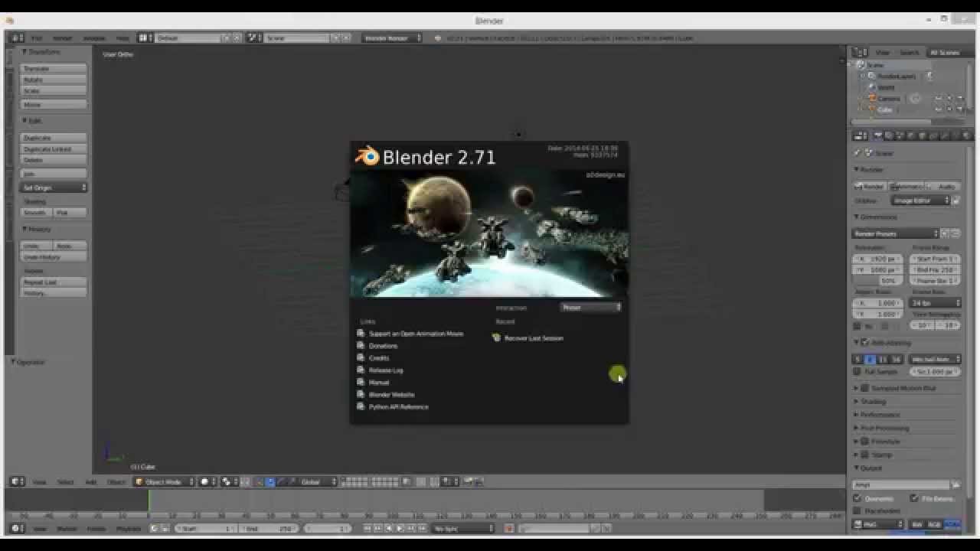Toggle the File Extensions checkbox
The width and height of the screenshot is (980, 551).
915,498
